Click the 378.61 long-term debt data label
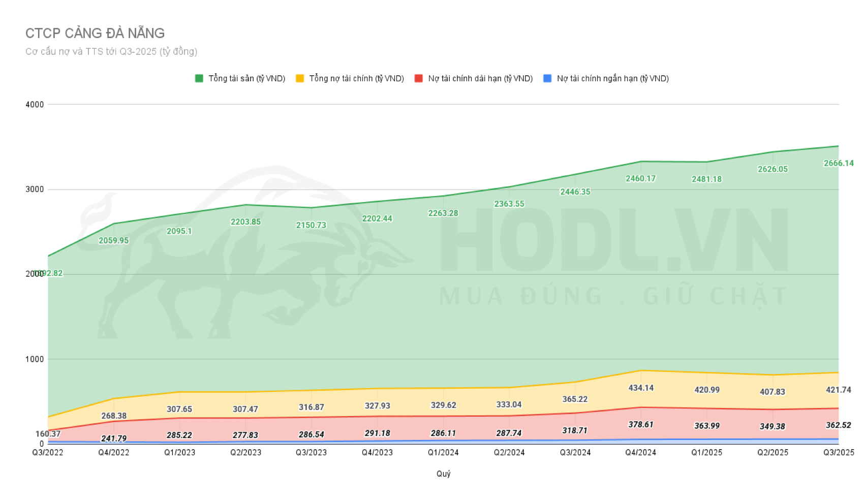The width and height of the screenshot is (864, 504). (x=641, y=424)
